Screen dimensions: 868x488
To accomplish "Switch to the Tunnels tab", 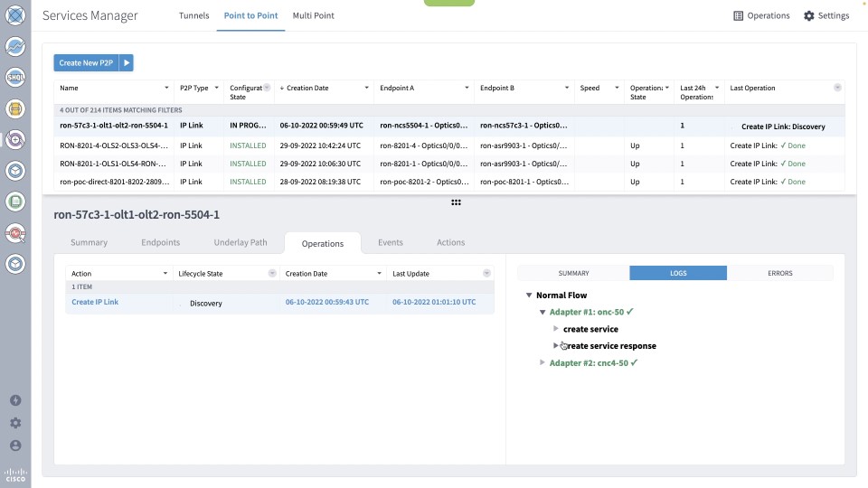I will tap(193, 15).
